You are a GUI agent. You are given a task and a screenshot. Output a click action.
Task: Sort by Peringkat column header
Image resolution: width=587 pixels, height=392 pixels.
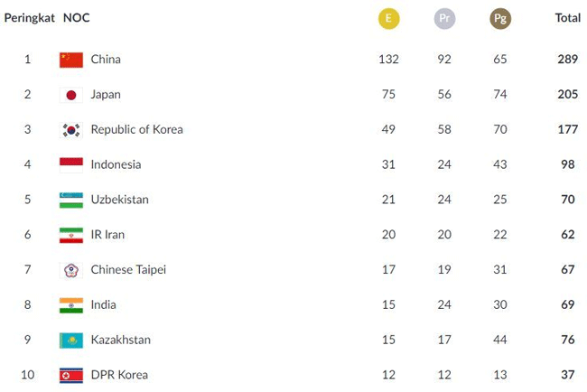tap(30, 18)
